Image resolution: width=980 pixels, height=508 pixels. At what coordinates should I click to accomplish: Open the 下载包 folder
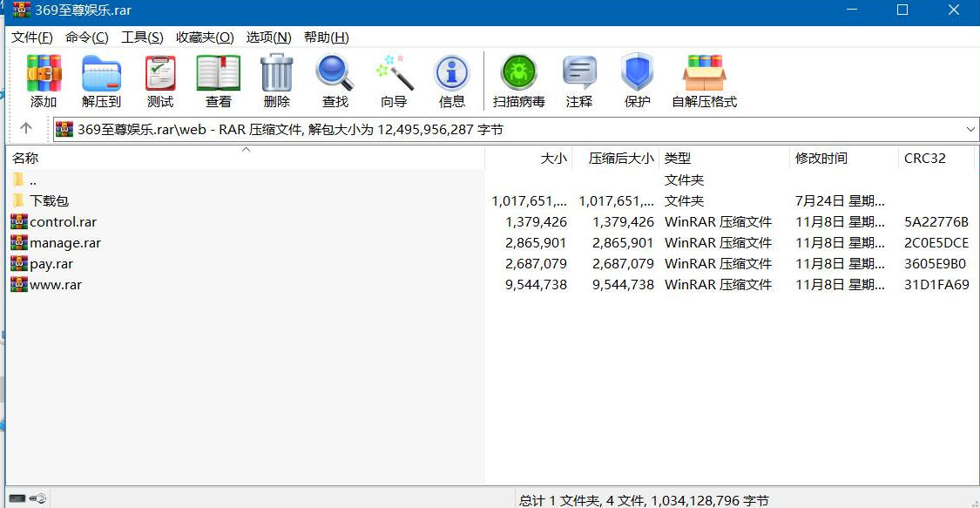[46, 200]
